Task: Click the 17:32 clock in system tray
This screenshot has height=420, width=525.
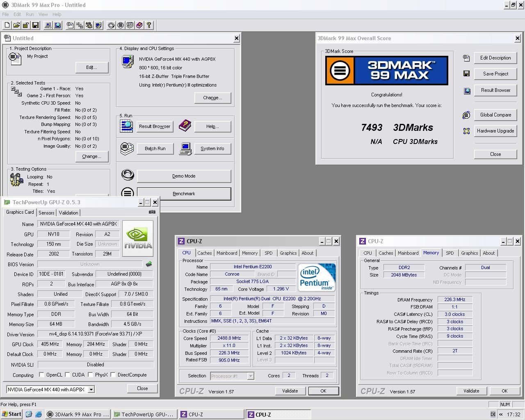Action: [514, 414]
